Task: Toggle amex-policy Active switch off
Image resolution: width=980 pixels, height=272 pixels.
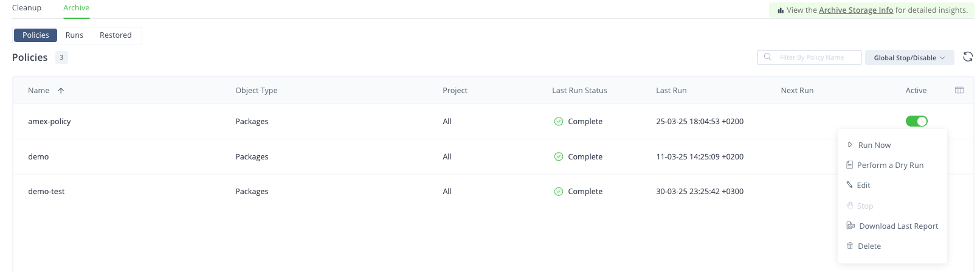Action: (916, 121)
